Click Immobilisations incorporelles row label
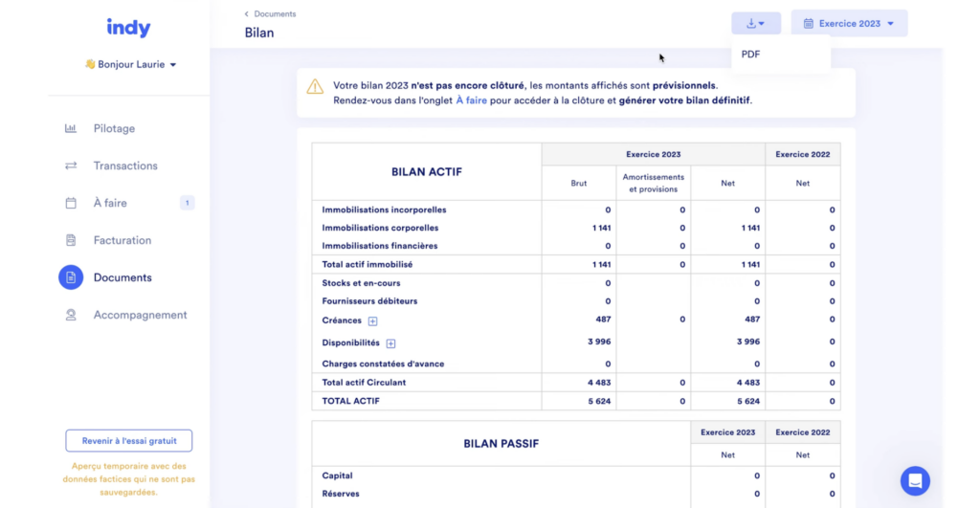The height and width of the screenshot is (508, 980). click(384, 210)
